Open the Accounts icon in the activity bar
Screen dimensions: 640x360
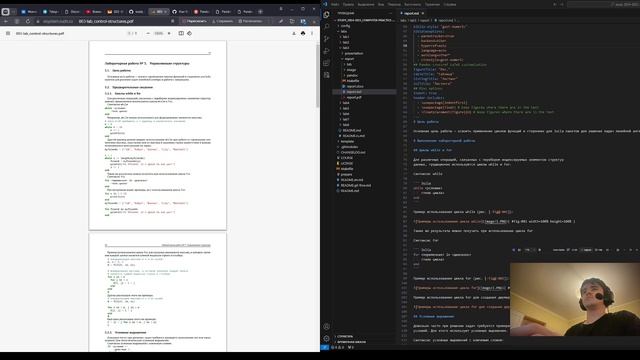click(327, 327)
